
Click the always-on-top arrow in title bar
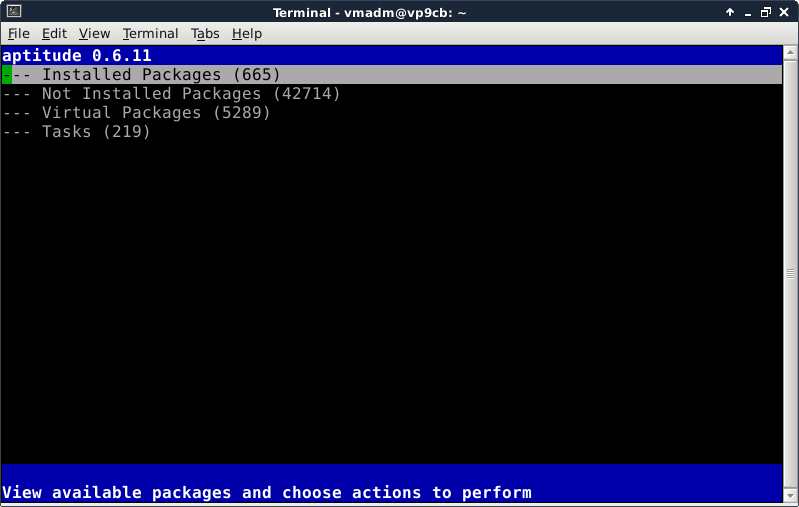point(730,12)
